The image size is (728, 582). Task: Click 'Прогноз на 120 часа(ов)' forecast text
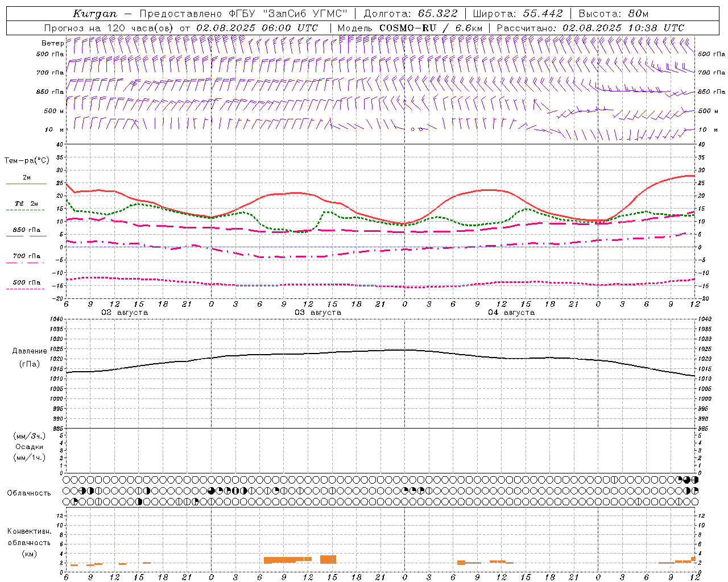click(109, 28)
